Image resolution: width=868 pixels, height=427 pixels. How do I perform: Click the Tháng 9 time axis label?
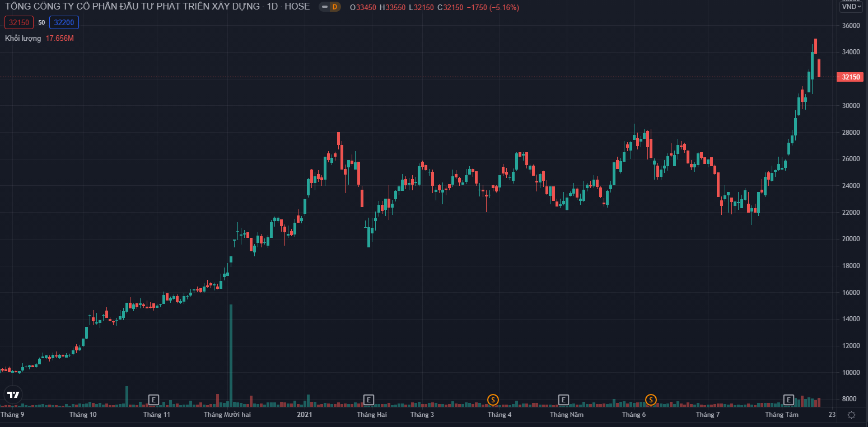(12, 415)
